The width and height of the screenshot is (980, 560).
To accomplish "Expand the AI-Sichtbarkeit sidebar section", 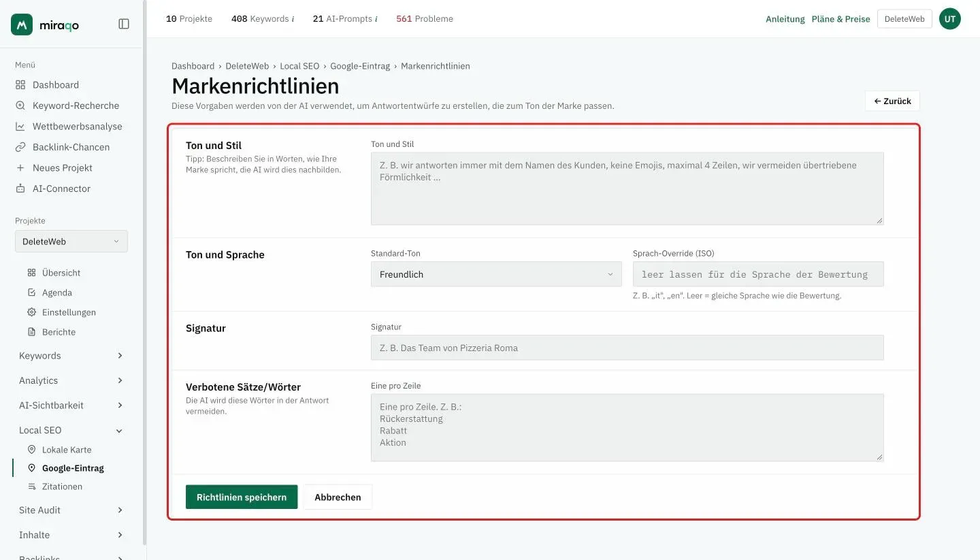I will click(x=71, y=406).
